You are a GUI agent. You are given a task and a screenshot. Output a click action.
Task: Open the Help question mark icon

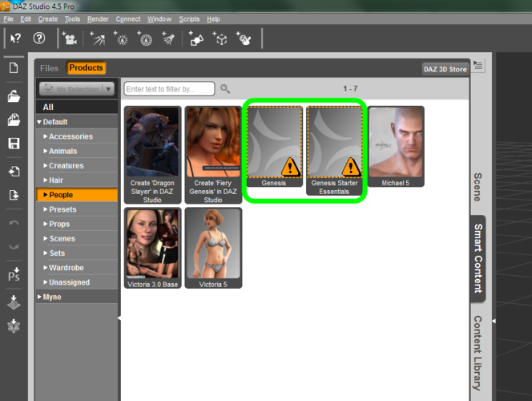(39, 38)
